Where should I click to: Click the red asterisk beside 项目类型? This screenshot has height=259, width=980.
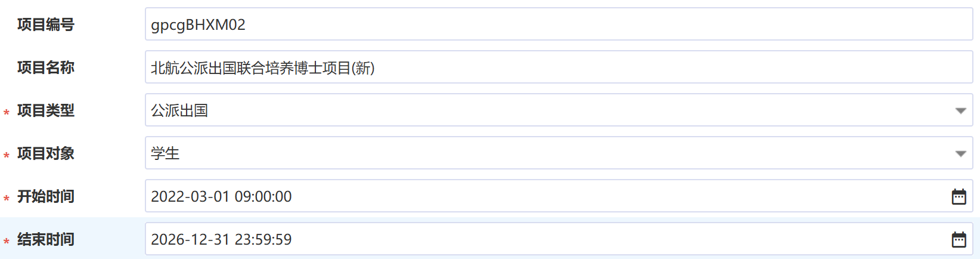[7, 112]
